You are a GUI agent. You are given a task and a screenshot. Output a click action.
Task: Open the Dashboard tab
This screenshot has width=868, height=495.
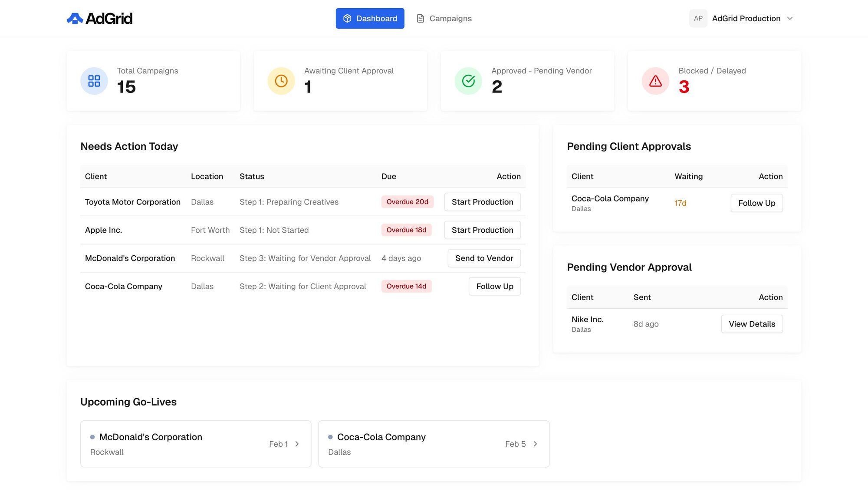[370, 18]
